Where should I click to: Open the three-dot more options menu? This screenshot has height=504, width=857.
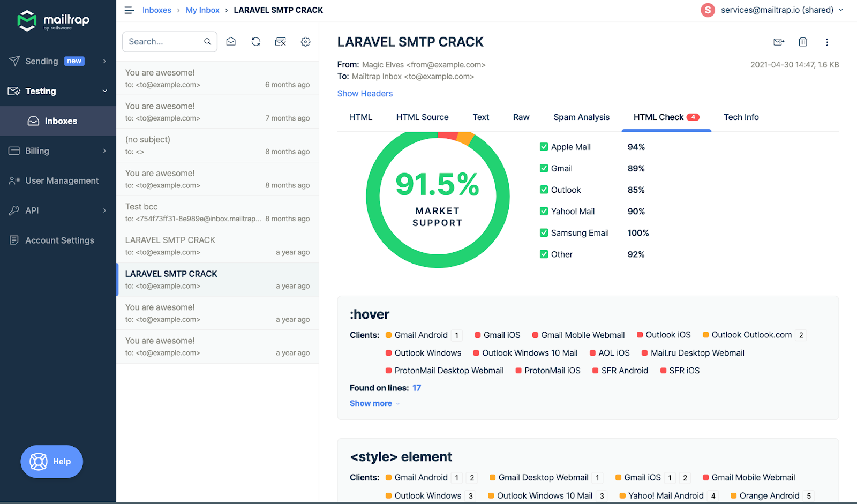(827, 42)
